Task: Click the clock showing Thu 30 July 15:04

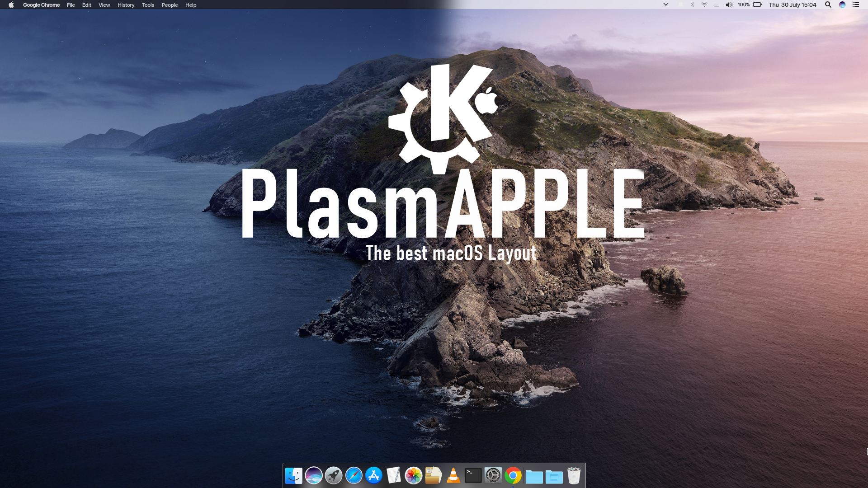Action: 793,5
